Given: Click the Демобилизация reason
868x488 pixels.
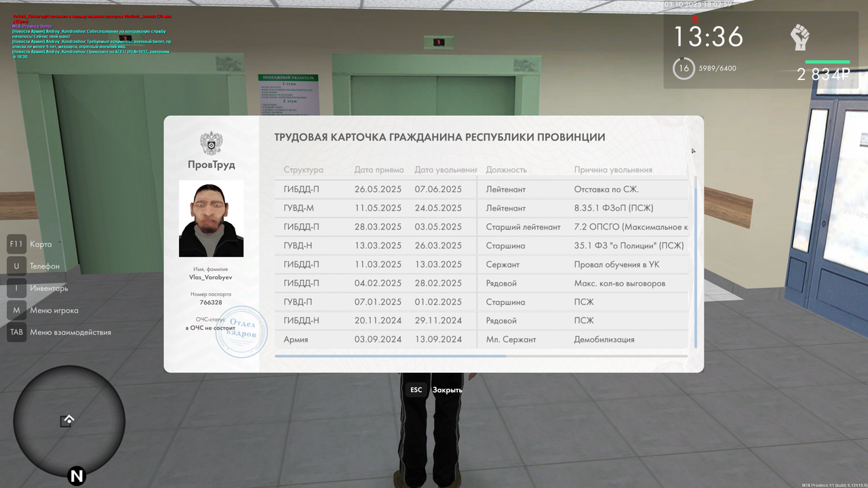Looking at the screenshot, I should tap(604, 340).
